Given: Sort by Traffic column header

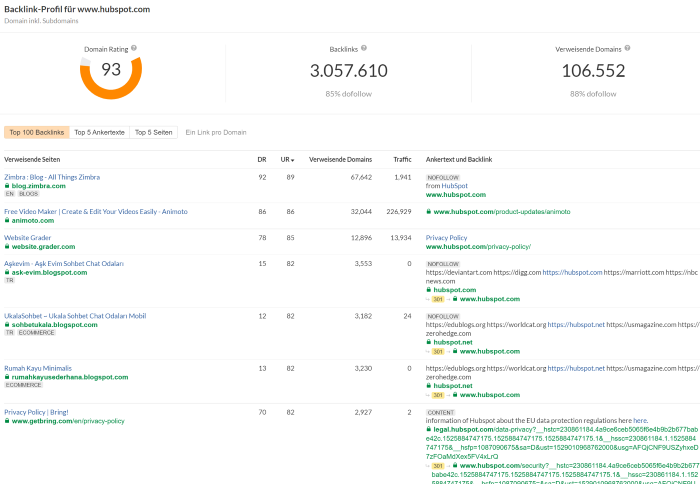Looking at the screenshot, I should tap(402, 159).
